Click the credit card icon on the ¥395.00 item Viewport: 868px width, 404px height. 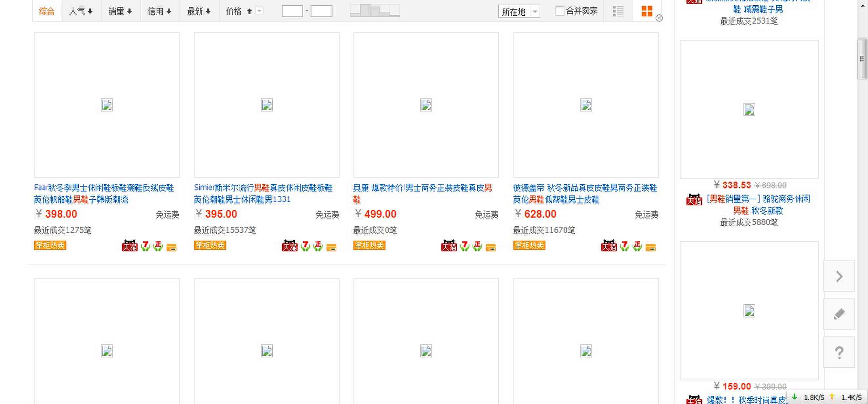pos(332,248)
